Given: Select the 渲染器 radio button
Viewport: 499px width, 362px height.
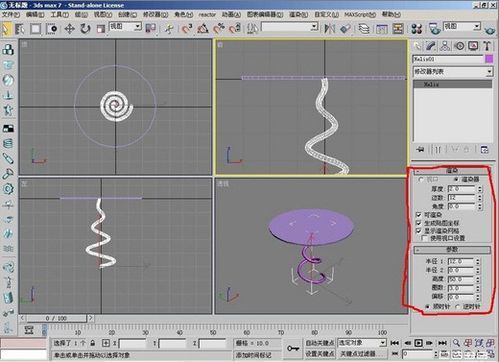Looking at the screenshot, I should point(456,180).
